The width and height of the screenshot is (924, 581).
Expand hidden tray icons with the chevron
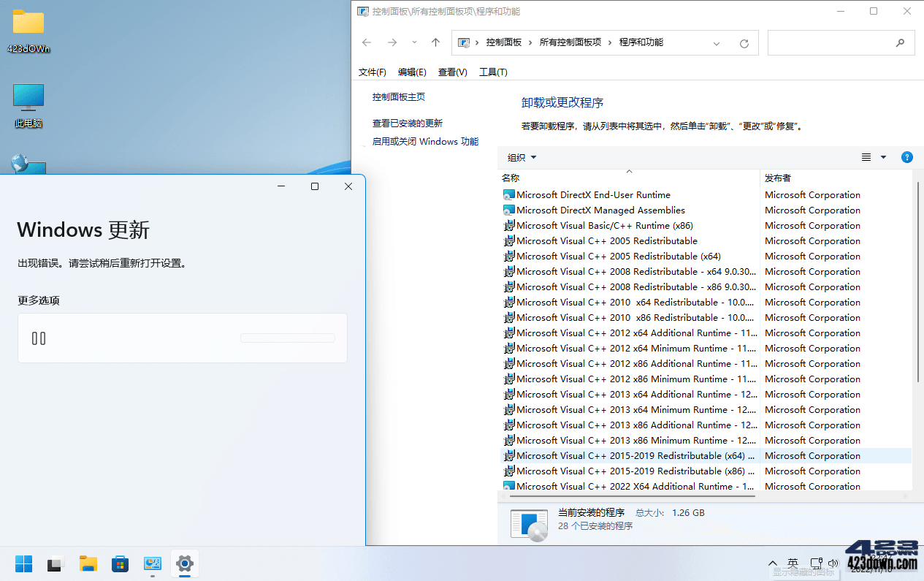click(773, 563)
